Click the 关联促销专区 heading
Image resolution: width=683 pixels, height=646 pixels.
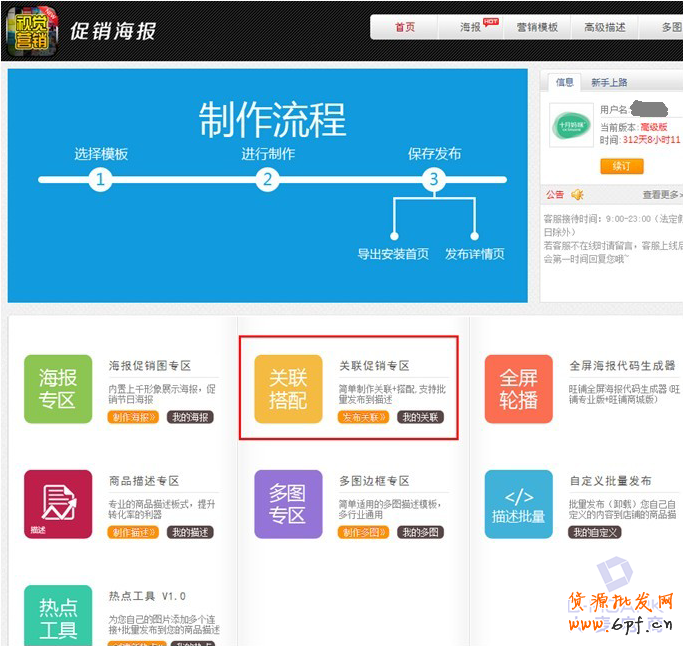374,365
